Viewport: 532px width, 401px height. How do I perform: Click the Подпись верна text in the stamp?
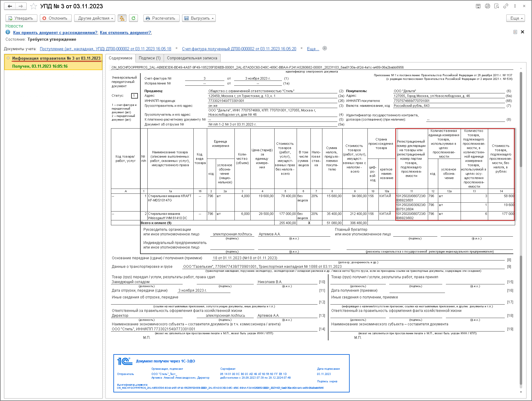327,381
